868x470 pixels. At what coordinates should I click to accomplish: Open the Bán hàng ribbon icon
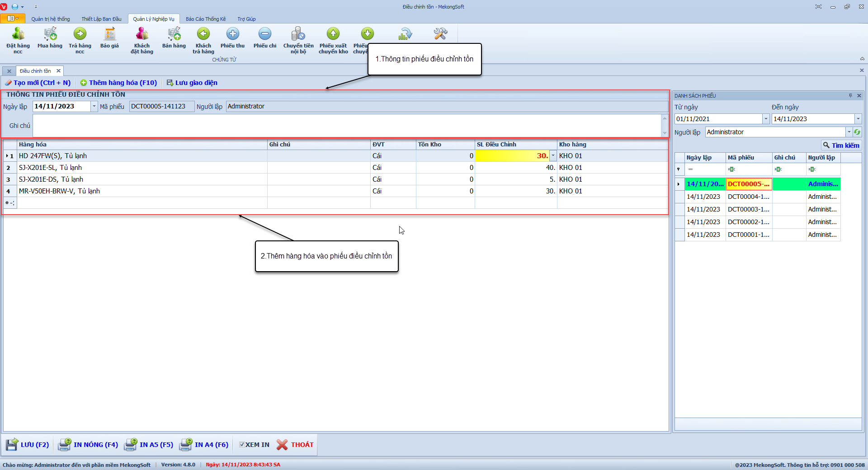click(174, 34)
